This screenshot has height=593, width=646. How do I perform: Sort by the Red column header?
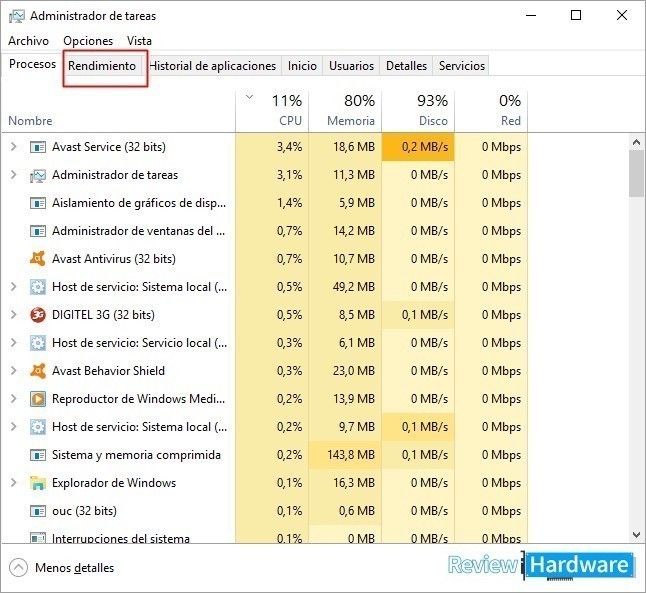(x=491, y=111)
